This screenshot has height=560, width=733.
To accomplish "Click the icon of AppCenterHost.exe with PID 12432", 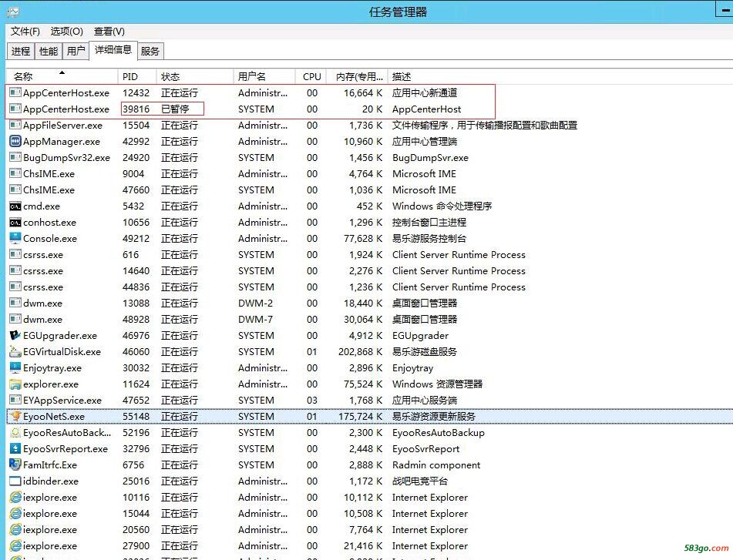I will 15,92.
